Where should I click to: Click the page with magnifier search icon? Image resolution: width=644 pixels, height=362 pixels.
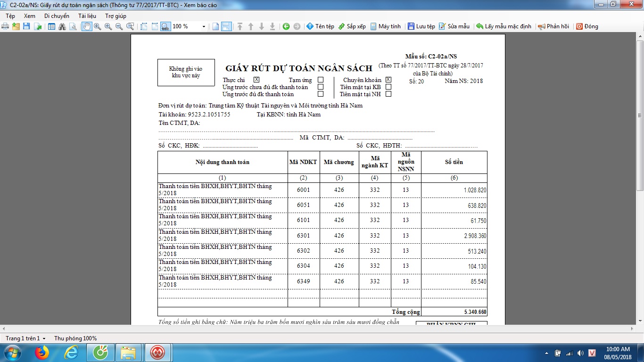[x=73, y=26]
